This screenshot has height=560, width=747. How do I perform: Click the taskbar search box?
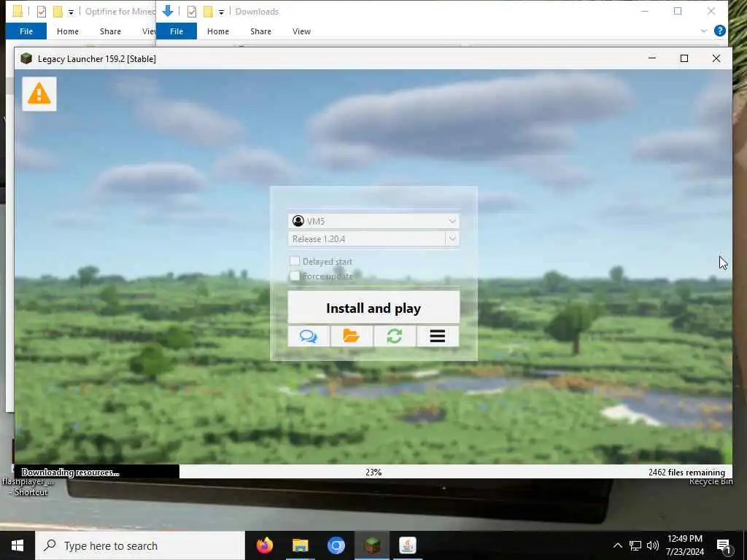pyautogui.click(x=140, y=545)
